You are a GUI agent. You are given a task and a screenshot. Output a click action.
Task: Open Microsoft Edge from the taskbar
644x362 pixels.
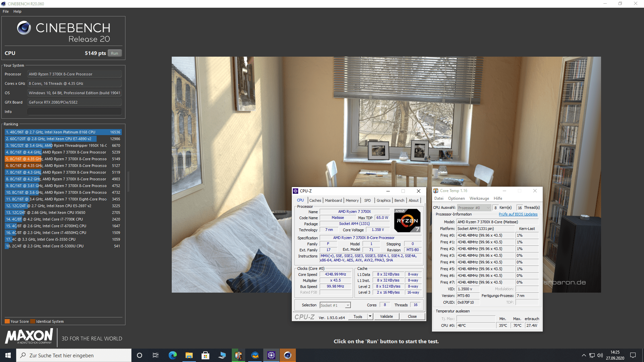172,355
